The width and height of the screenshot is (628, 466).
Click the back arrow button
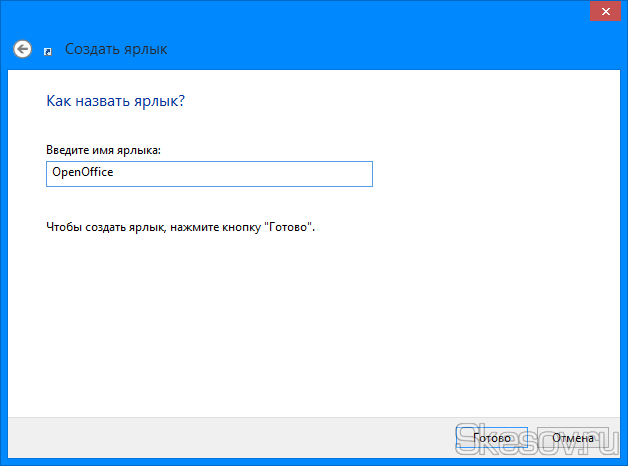[x=22, y=49]
